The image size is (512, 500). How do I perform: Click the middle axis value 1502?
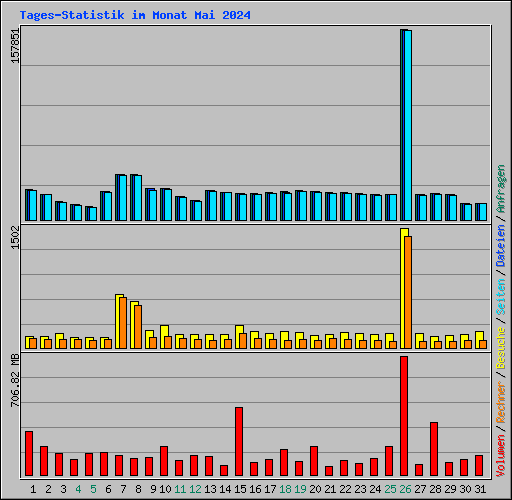pyautogui.click(x=15, y=238)
